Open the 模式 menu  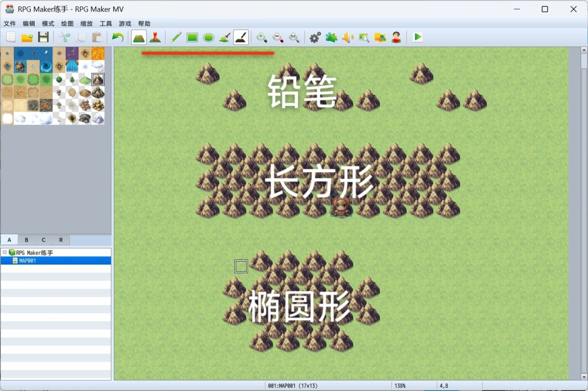pyautogui.click(x=48, y=23)
